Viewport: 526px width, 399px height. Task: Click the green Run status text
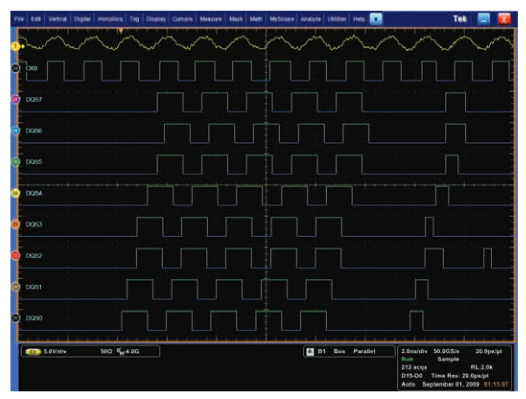(x=407, y=359)
